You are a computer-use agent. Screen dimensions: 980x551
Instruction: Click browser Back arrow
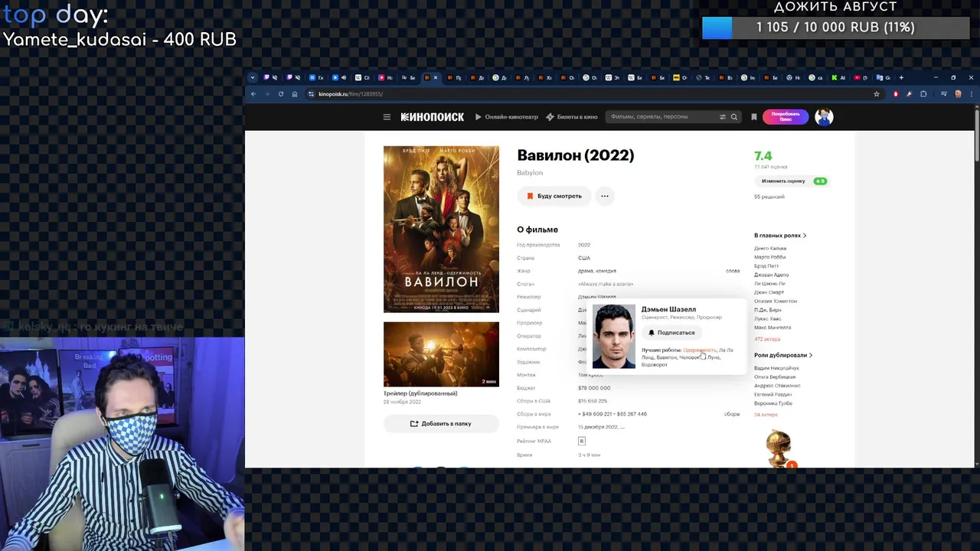253,94
